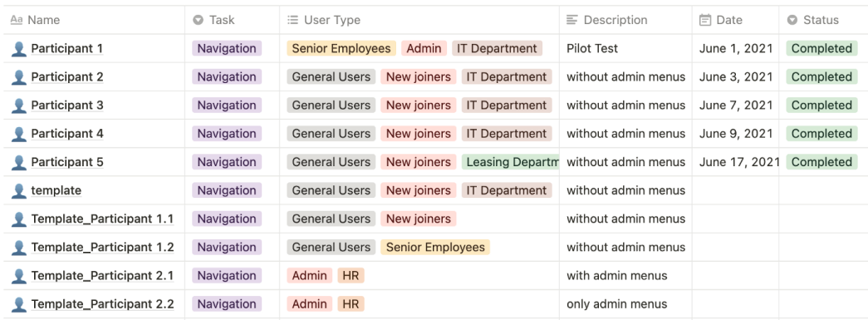Click the select icon in the Task header
Viewport: 868px width, 320px height.
(x=199, y=20)
